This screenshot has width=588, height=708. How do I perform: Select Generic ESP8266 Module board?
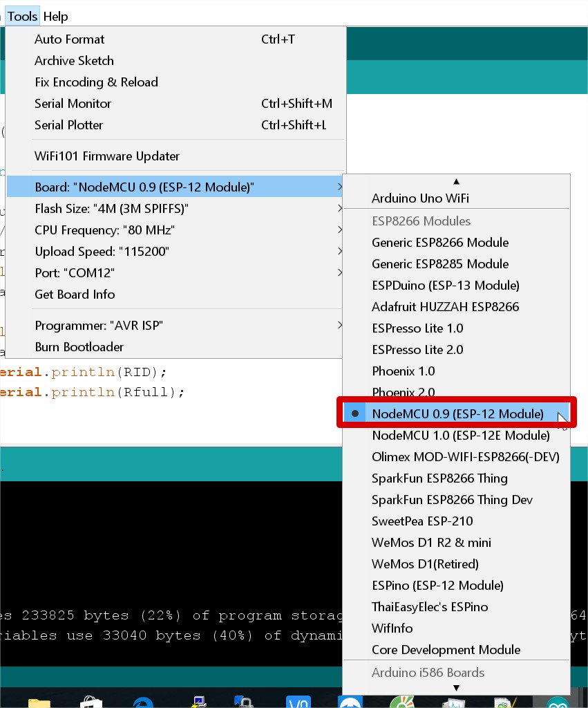tap(456, 243)
